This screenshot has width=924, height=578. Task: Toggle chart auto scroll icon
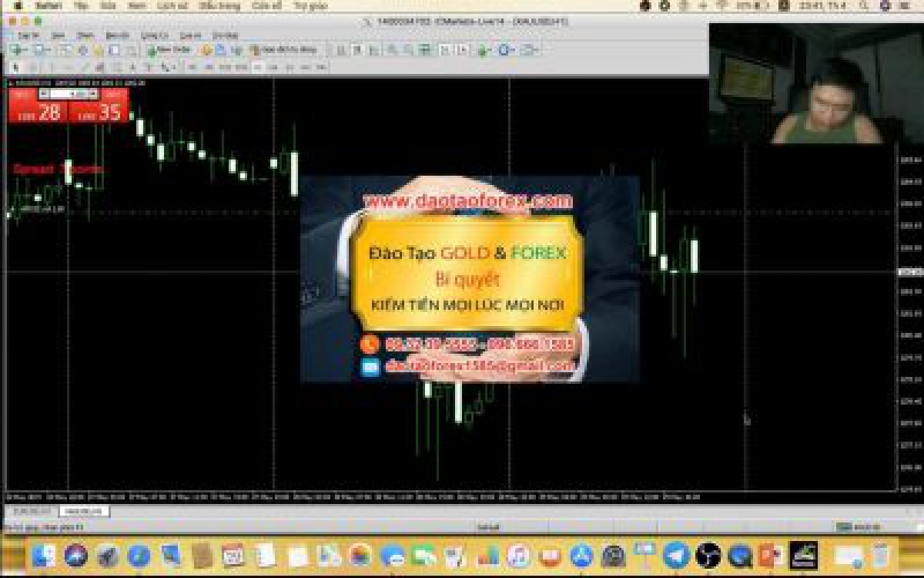(x=445, y=49)
